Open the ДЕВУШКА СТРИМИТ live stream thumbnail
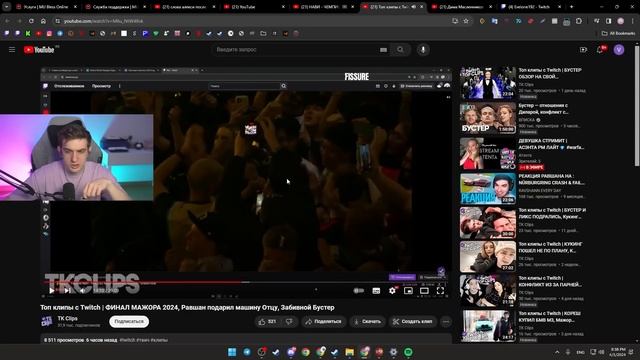 coord(488,153)
